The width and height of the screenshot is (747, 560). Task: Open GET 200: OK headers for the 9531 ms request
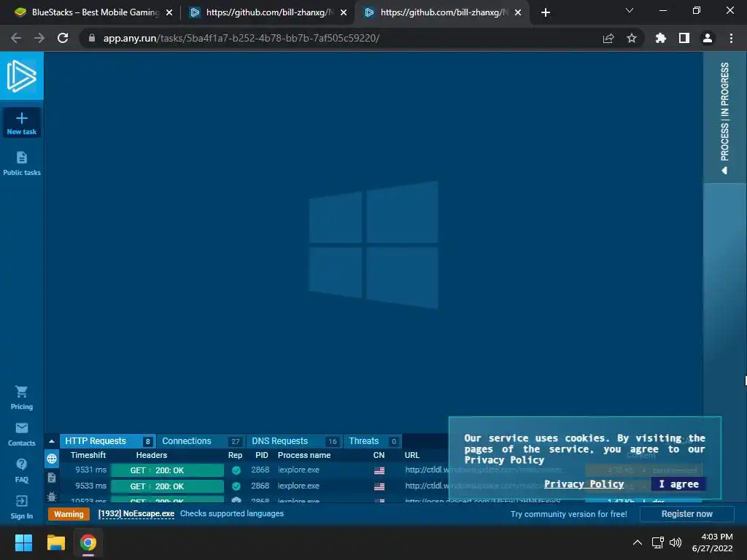167,470
